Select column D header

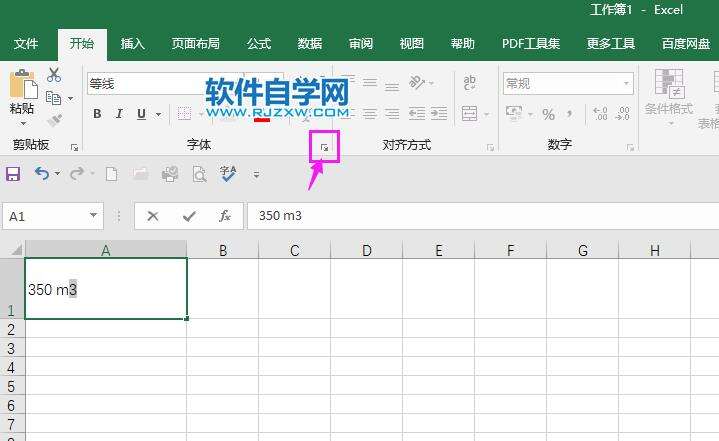click(367, 250)
